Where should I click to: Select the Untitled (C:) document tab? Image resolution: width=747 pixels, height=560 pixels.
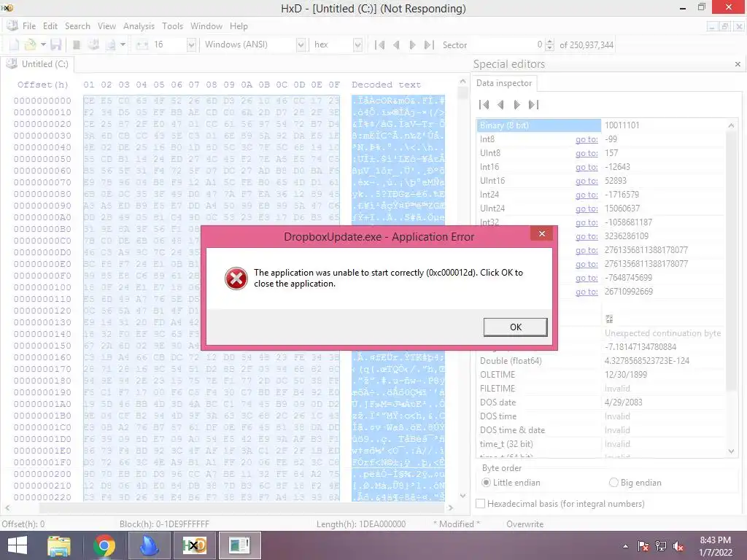tap(38, 64)
